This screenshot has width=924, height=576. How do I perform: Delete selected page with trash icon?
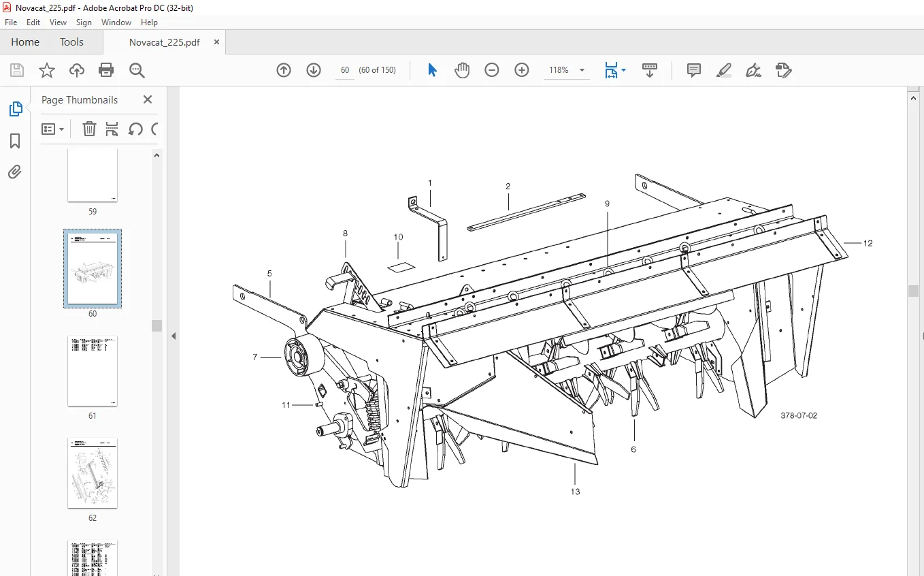coord(89,129)
